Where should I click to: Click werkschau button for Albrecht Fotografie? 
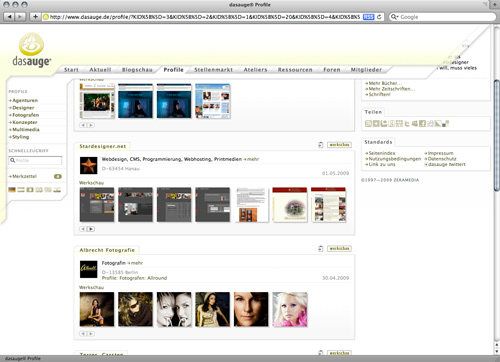coord(339,249)
